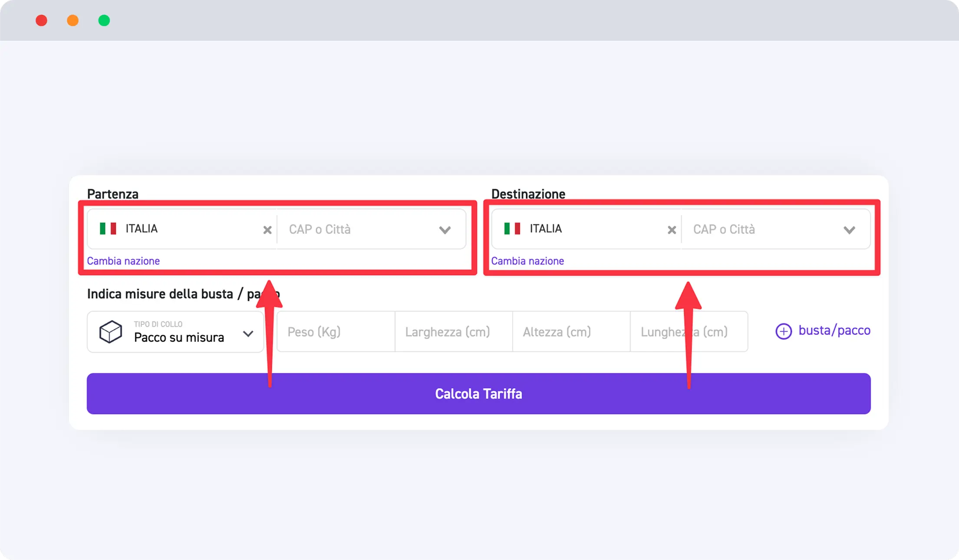
Task: Expand the Partenza CAP o Città dropdown arrow
Action: pyautogui.click(x=445, y=230)
